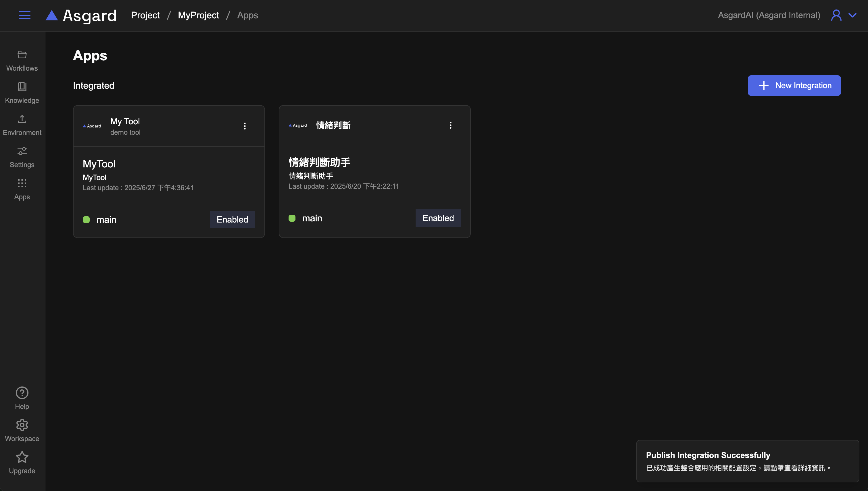Open the Environment sidebar item
The image size is (868, 491).
tap(22, 125)
